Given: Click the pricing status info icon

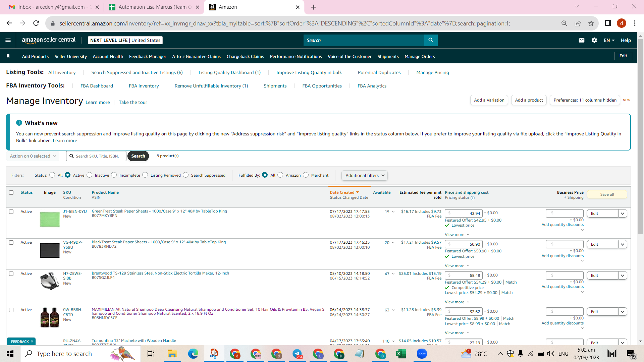Looking at the screenshot, I should click(x=472, y=198).
